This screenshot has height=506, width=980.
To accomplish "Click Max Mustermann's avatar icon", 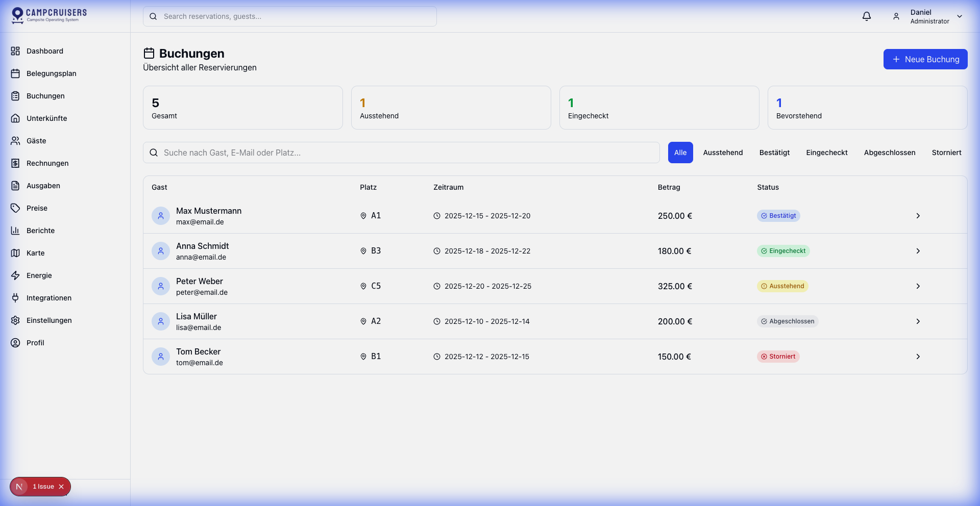I will 161,216.
